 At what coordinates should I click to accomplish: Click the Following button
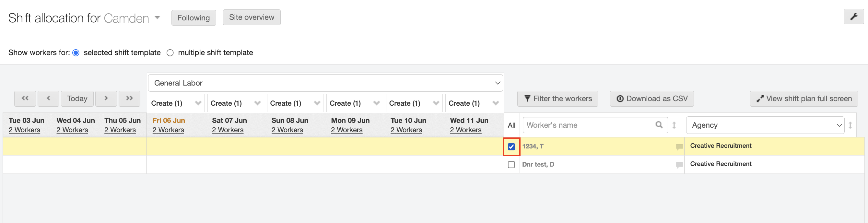[194, 18]
